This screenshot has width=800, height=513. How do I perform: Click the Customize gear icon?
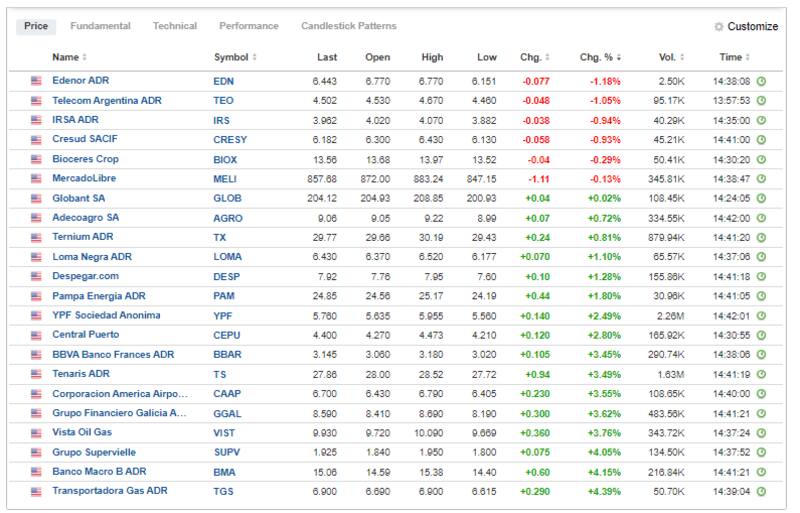pos(718,27)
